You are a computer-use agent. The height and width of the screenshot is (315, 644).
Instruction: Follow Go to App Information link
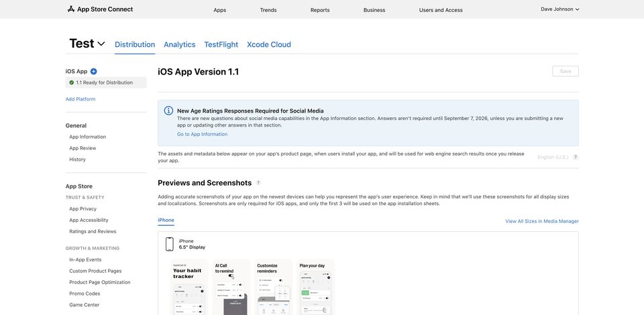click(x=202, y=134)
